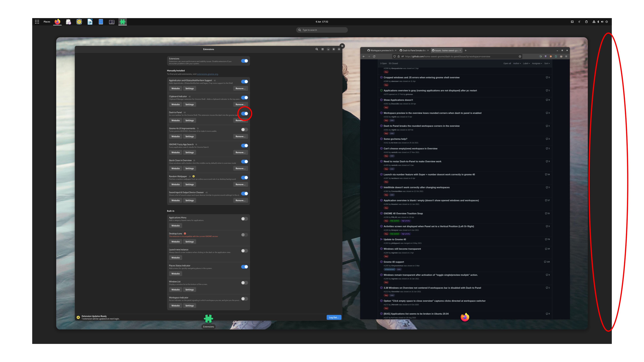The height and width of the screenshot is (362, 644).
Task: Turn on the Window List extension
Action: [x=244, y=283]
